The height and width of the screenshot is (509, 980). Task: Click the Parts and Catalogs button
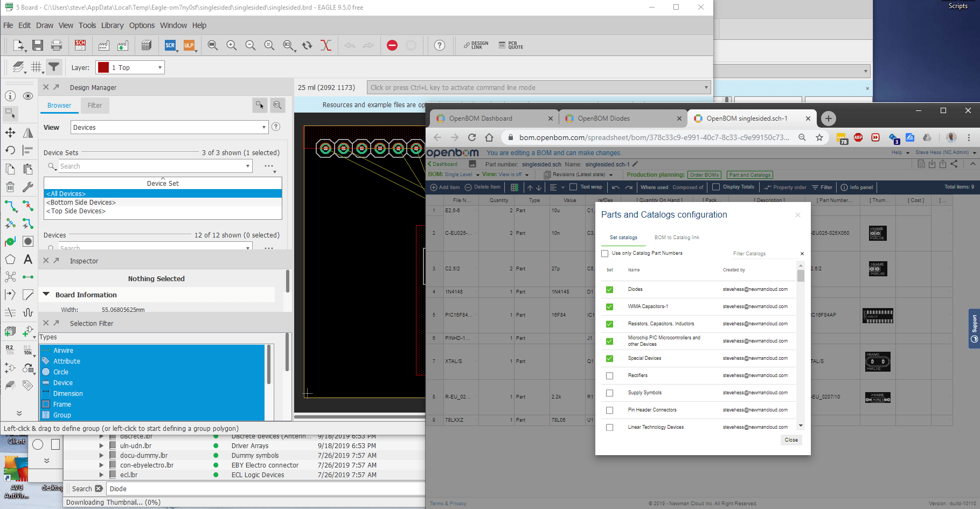[749, 175]
